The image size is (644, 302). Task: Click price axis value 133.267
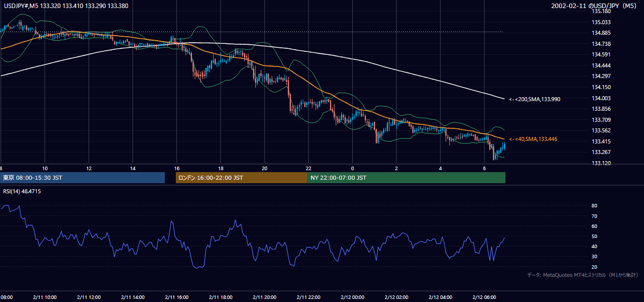click(x=601, y=153)
